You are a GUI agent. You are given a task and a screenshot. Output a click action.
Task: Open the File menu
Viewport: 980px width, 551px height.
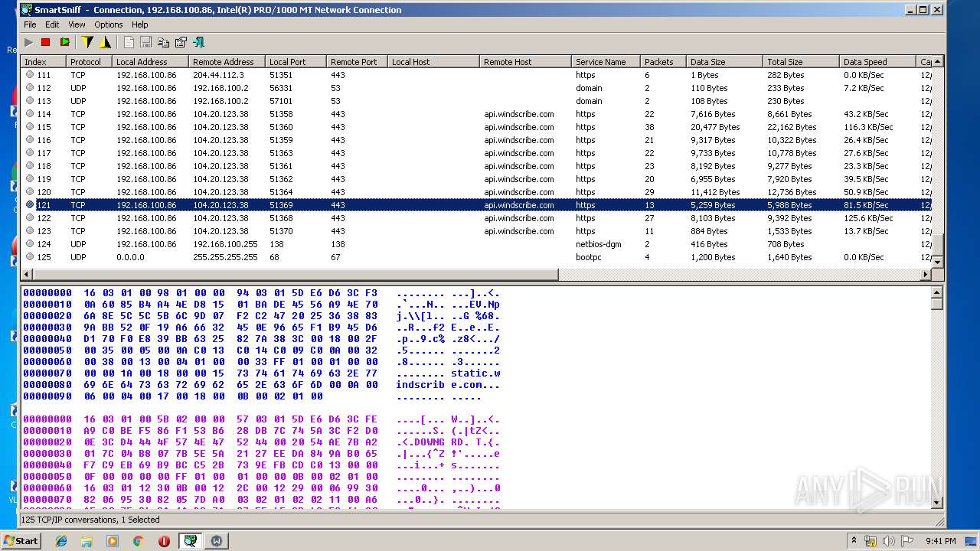pyautogui.click(x=30, y=24)
